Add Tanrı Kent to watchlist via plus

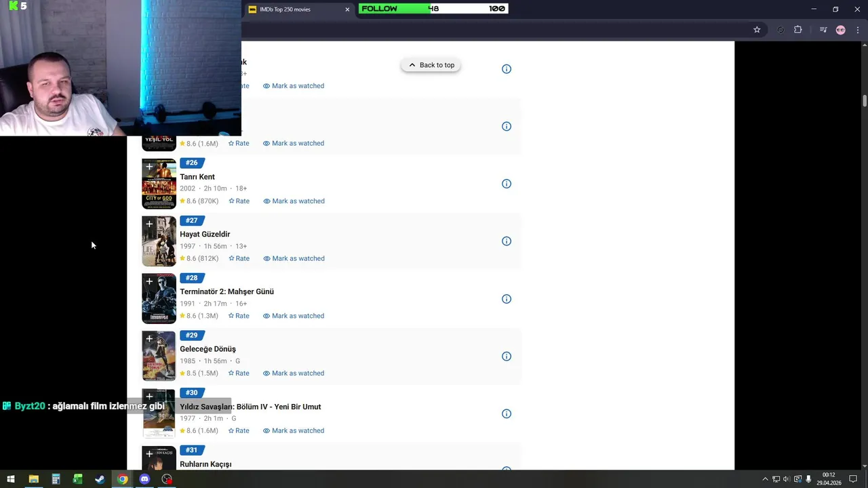tap(149, 166)
